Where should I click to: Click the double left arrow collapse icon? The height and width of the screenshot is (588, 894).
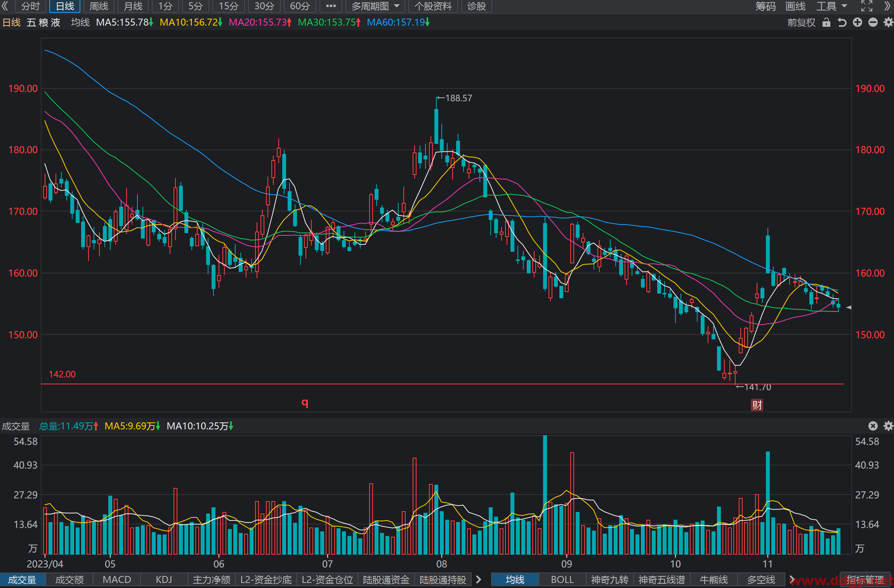[x=5, y=6]
